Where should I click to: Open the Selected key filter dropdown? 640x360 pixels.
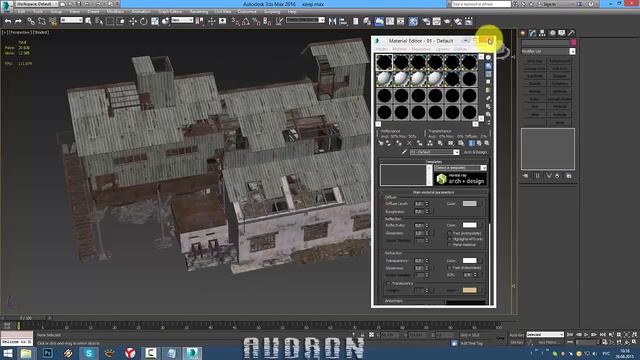pos(545,335)
